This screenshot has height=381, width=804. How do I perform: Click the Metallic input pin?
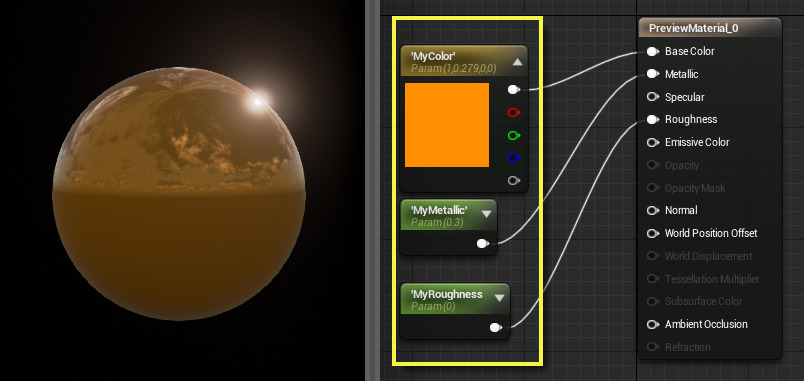coord(653,74)
